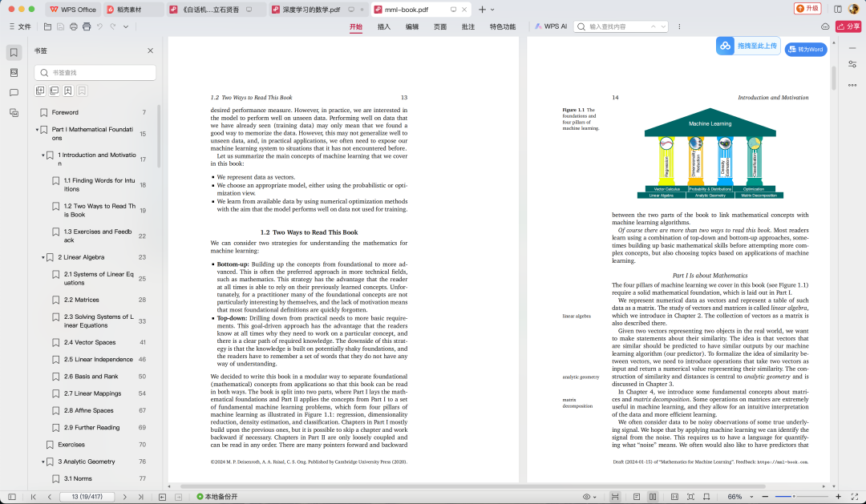Open the bookmarks sidebar panel icon

[x=14, y=52]
